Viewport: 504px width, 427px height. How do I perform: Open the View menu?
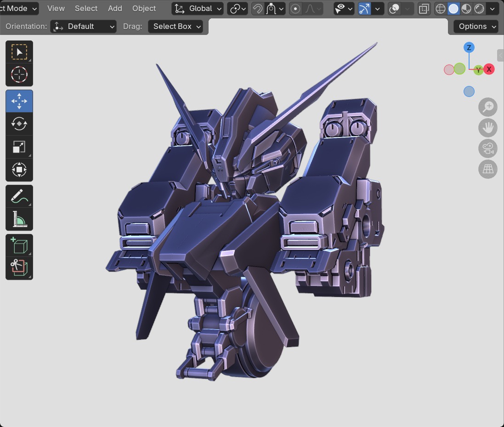[x=56, y=9]
